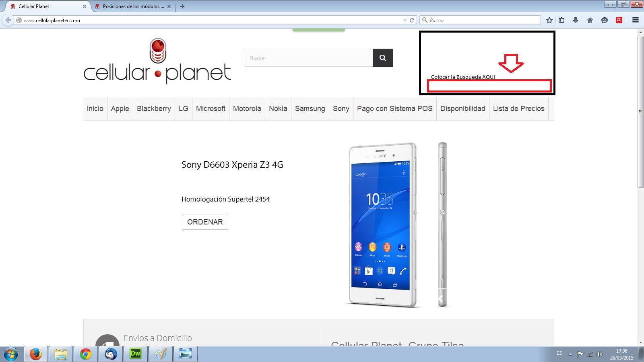Click the site Buscar search field

click(x=308, y=58)
